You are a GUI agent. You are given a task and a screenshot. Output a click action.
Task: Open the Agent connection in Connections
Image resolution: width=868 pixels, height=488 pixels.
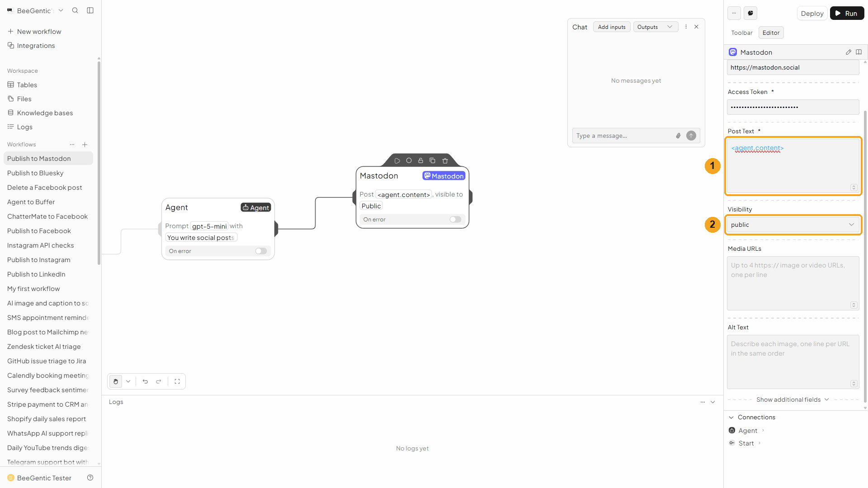[x=747, y=431]
